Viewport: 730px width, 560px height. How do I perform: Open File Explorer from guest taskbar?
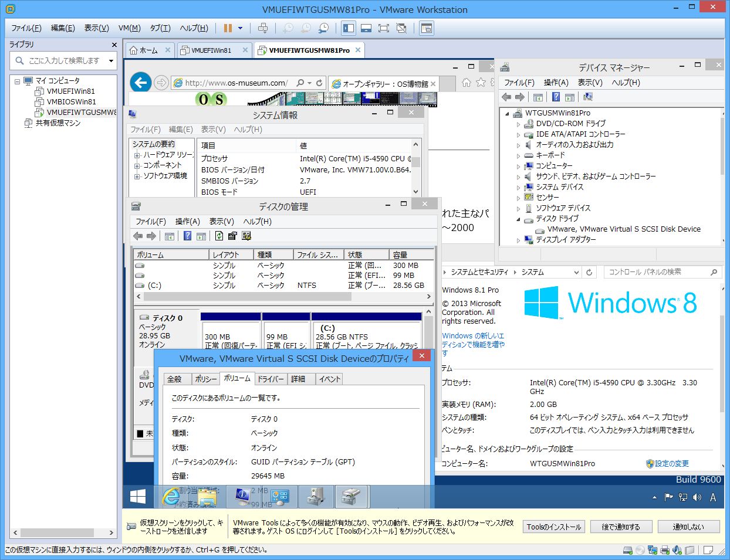208,497
